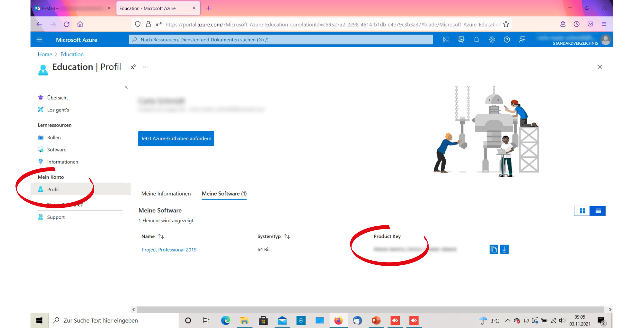Open Azure portal settings gear
The image size is (644, 328).
point(491,40)
